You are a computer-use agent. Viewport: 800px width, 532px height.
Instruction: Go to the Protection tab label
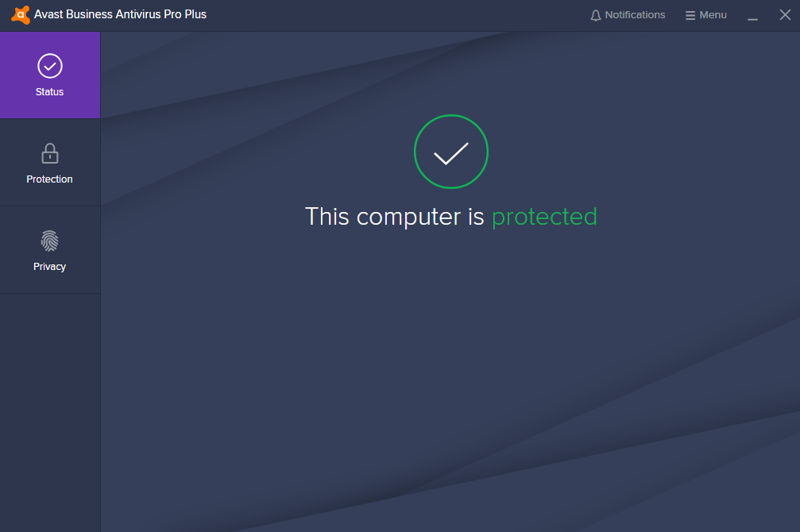click(x=49, y=179)
